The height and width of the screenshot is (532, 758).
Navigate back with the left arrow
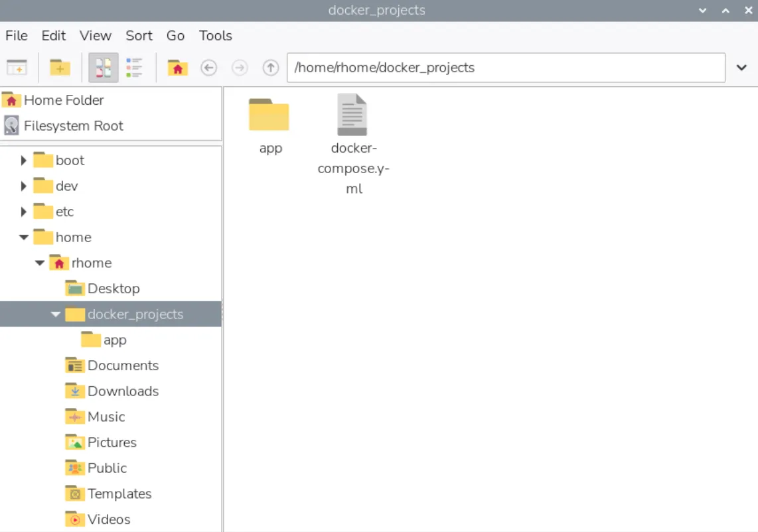[x=209, y=68]
